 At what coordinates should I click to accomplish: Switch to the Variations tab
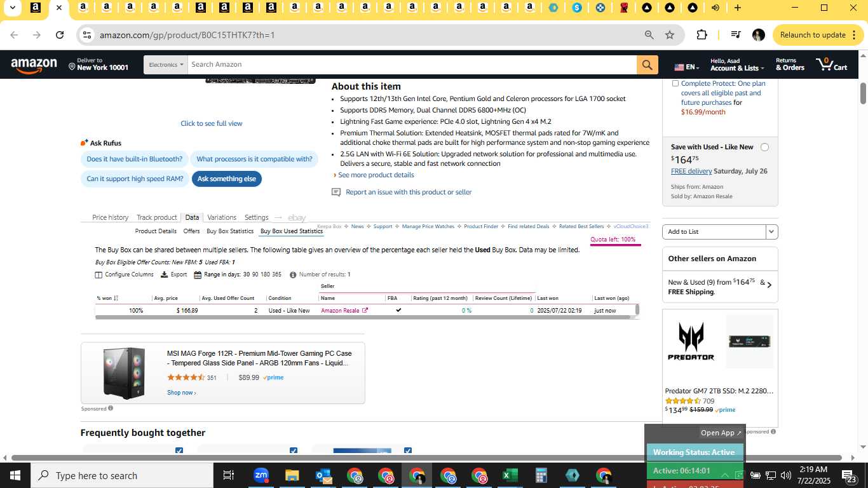(x=222, y=217)
